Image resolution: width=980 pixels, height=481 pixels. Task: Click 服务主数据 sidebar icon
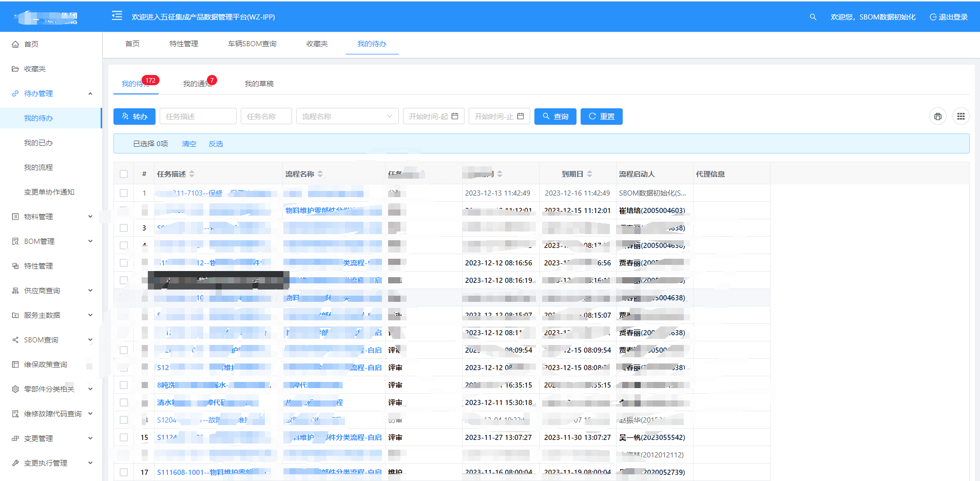pos(15,315)
